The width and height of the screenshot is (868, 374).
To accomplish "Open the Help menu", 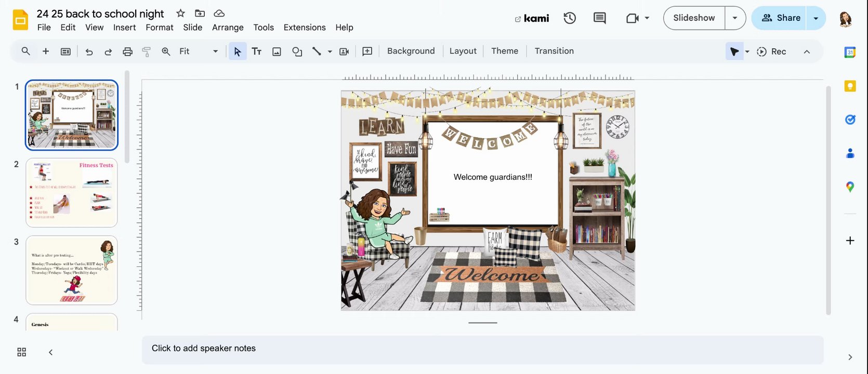I will click(344, 28).
